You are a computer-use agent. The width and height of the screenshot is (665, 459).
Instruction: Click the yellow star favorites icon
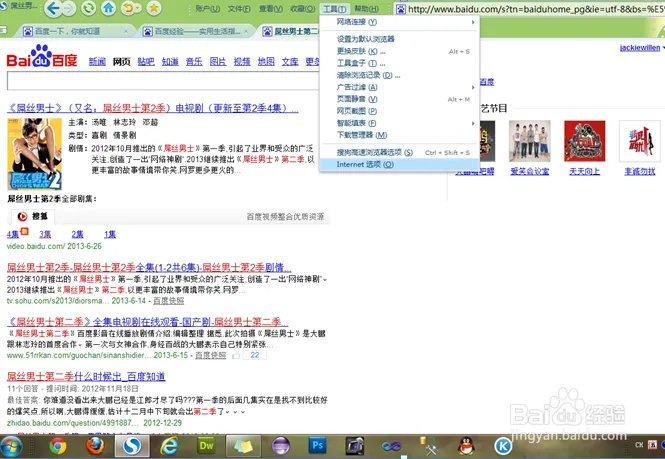coord(154,8)
